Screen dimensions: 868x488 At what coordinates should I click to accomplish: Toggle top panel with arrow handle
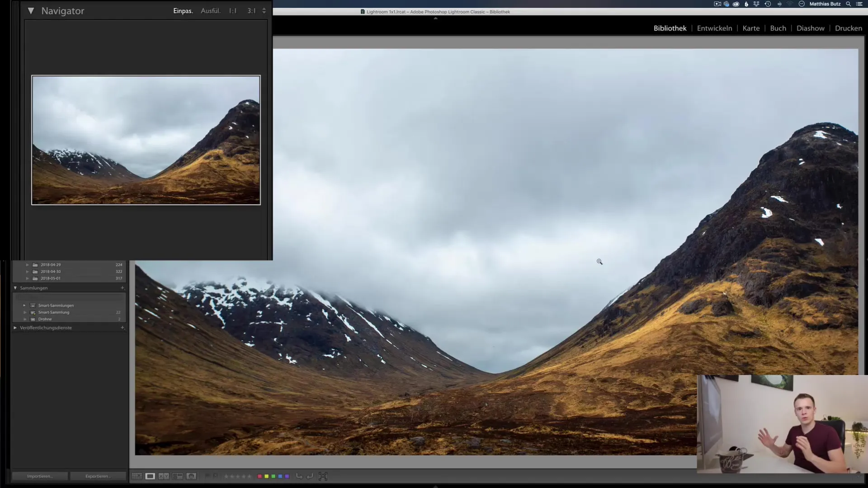click(435, 19)
